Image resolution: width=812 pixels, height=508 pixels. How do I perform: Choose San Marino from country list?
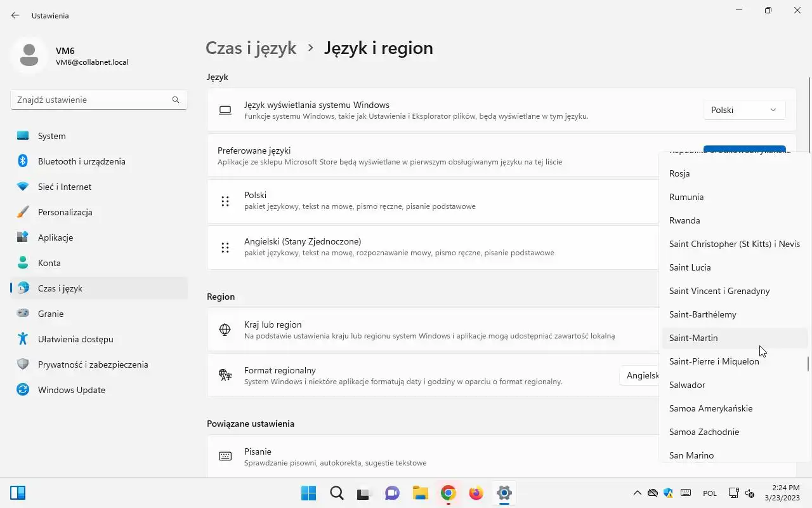735,455
